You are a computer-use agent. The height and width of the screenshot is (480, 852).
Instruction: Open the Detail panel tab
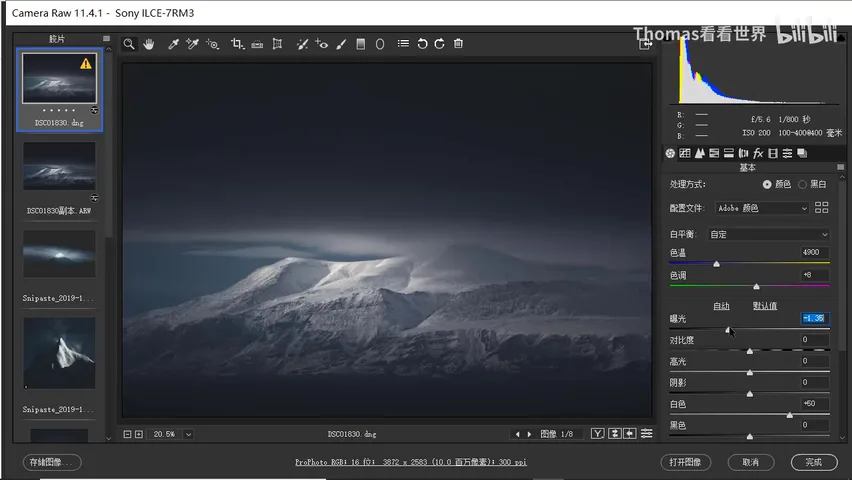(700, 153)
